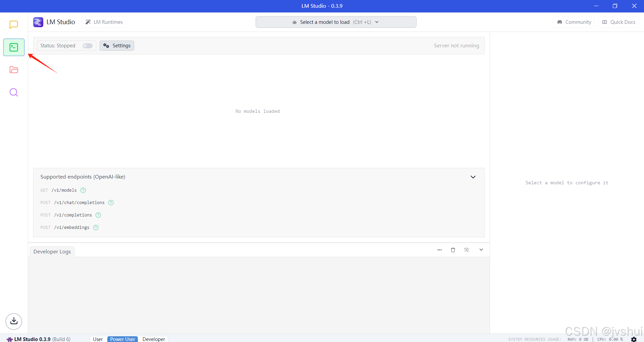Open the Downloads button in the sidebar
Screen dimensions: 644x342
pyautogui.click(x=14, y=321)
